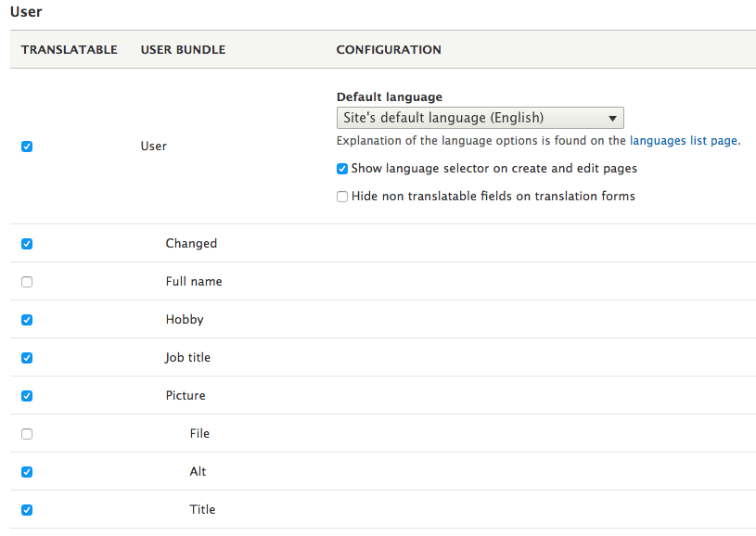Viewport: 756px width, 536px height.
Task: Click the User Bundle column header
Action: click(183, 49)
